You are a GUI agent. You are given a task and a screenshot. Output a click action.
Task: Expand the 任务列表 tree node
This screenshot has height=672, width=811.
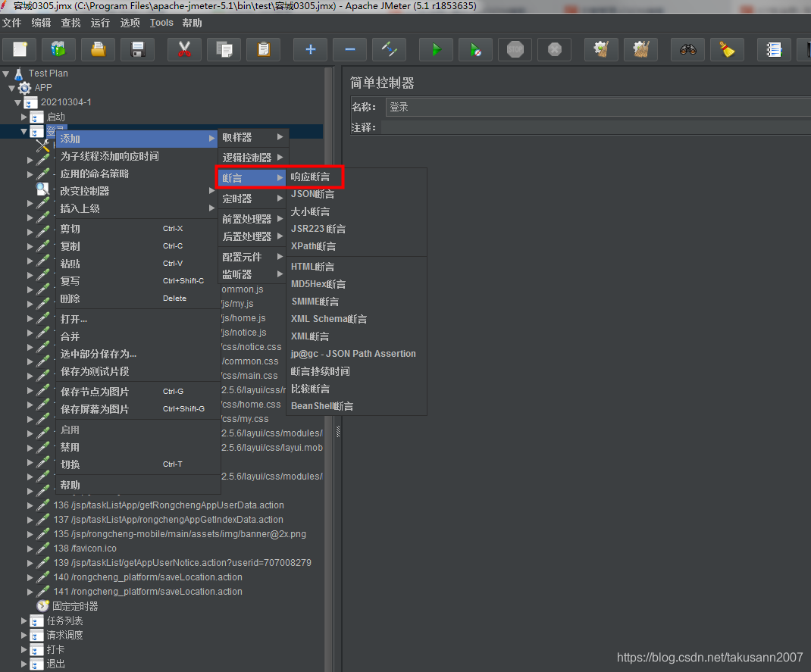23,620
